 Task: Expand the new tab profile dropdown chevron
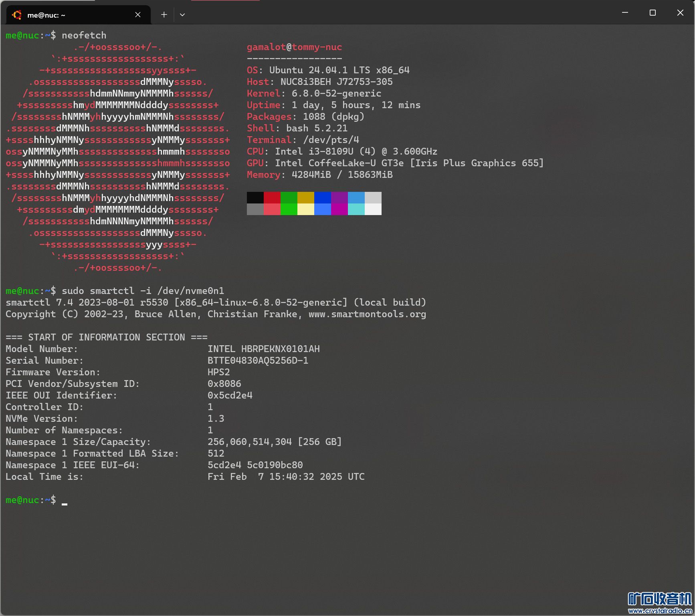pos(182,15)
